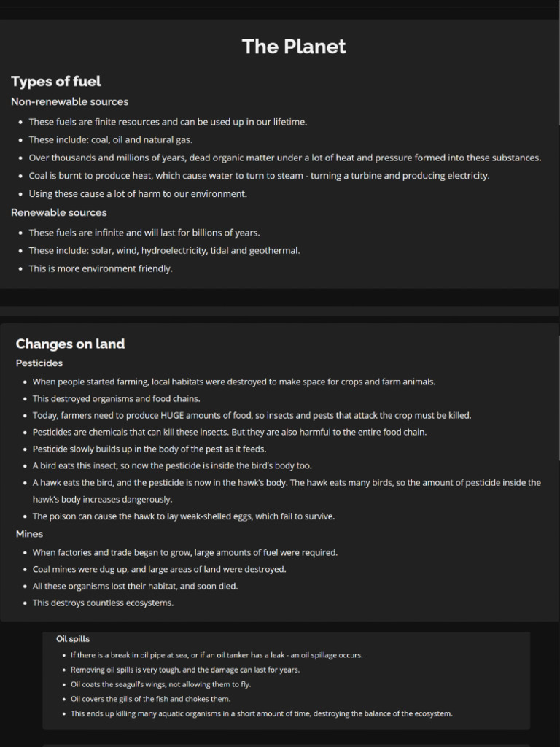
Task: Click the weak-shelled eggs bullet point
Action: [183, 516]
